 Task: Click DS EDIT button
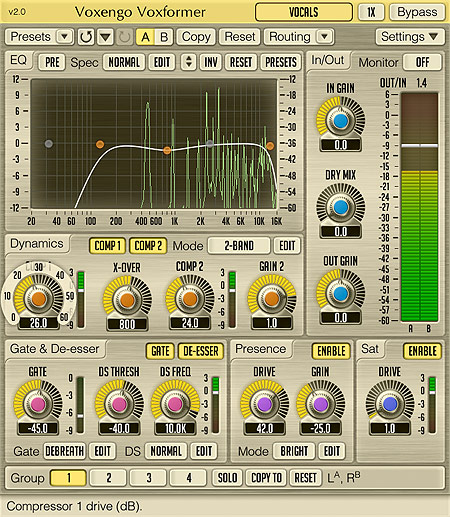(x=204, y=451)
